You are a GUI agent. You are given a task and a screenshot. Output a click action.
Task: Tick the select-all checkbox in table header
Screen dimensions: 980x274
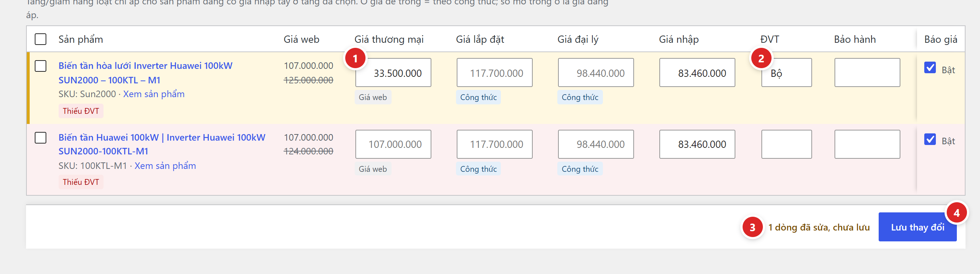coord(40,39)
